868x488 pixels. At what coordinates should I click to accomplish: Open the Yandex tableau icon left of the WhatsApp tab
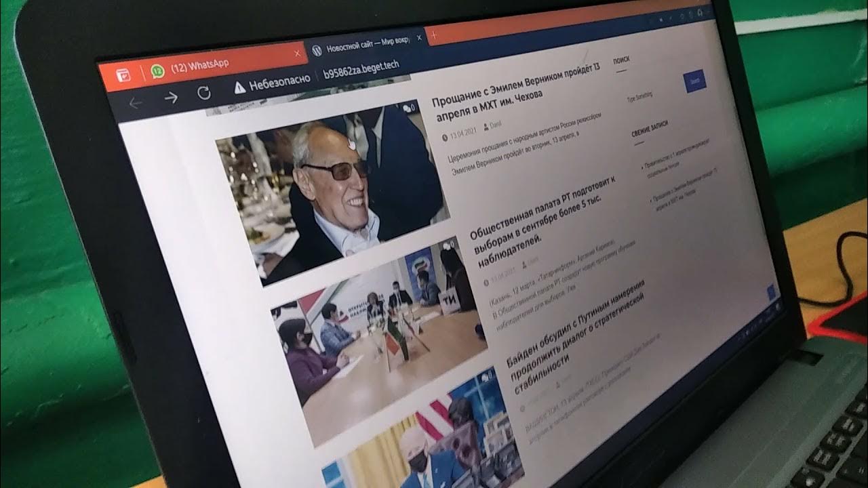[x=123, y=75]
